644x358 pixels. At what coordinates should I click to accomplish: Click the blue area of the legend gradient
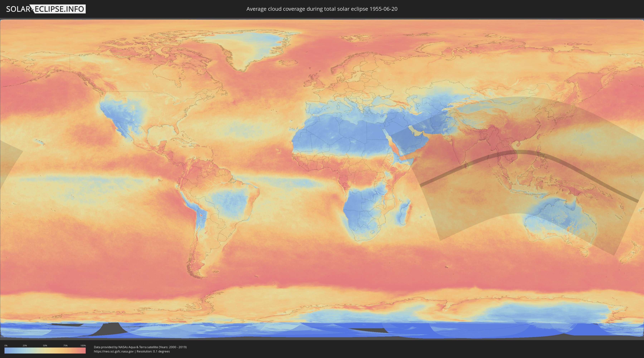coord(10,350)
